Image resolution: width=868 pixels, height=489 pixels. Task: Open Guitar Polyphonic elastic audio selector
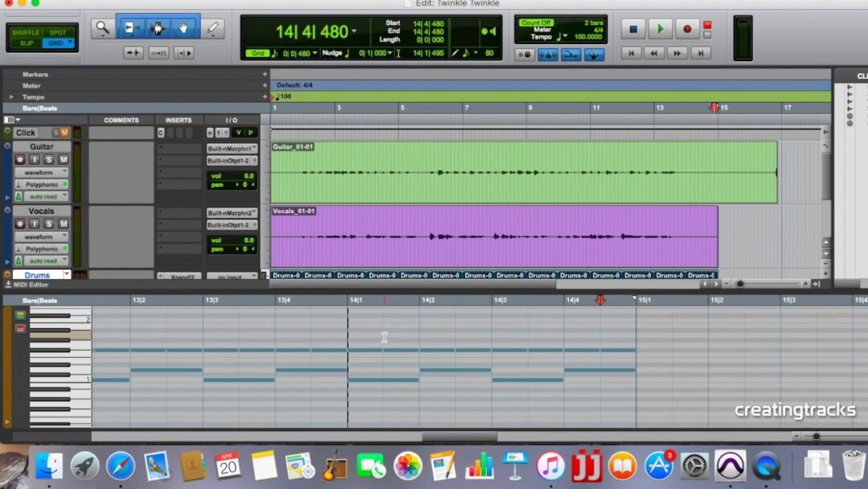[x=43, y=184]
